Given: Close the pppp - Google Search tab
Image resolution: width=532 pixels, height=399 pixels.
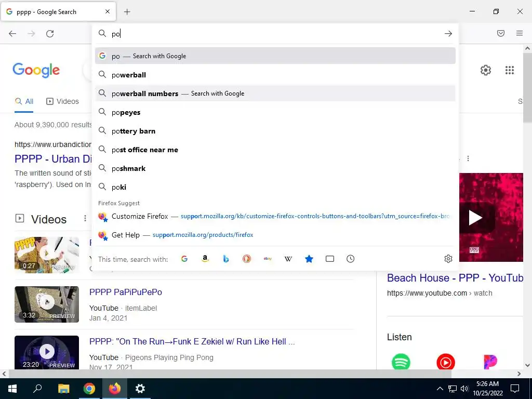Looking at the screenshot, I should point(108,11).
